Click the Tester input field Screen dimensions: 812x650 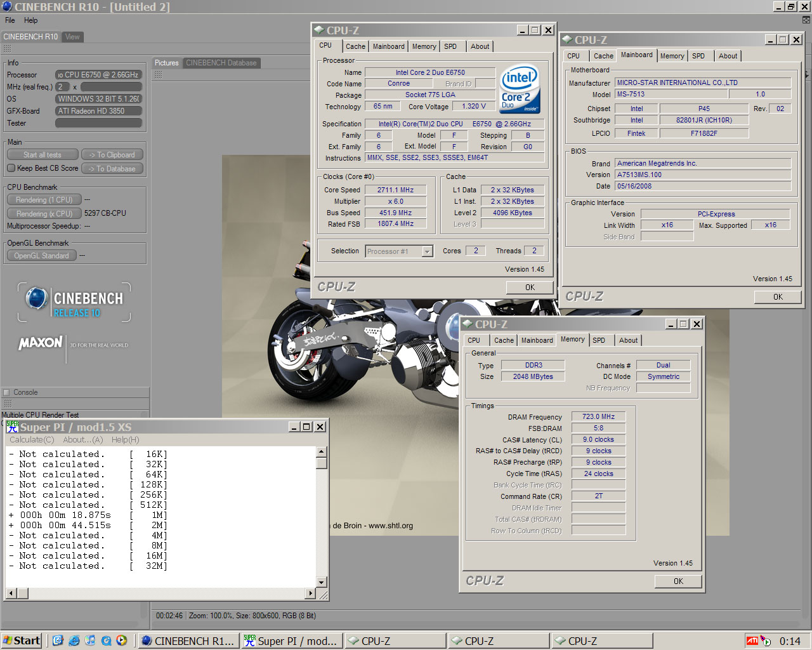point(98,123)
